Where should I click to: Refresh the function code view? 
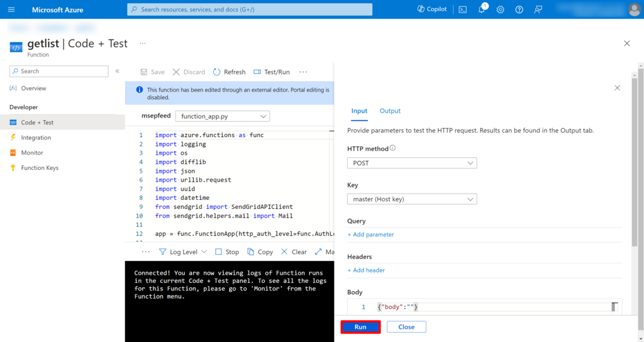coord(229,72)
